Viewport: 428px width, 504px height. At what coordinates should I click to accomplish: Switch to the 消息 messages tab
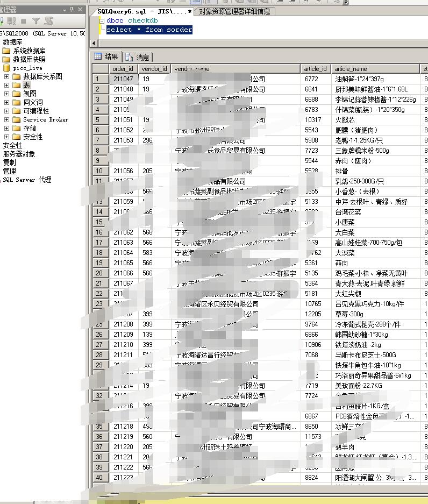click(x=138, y=57)
